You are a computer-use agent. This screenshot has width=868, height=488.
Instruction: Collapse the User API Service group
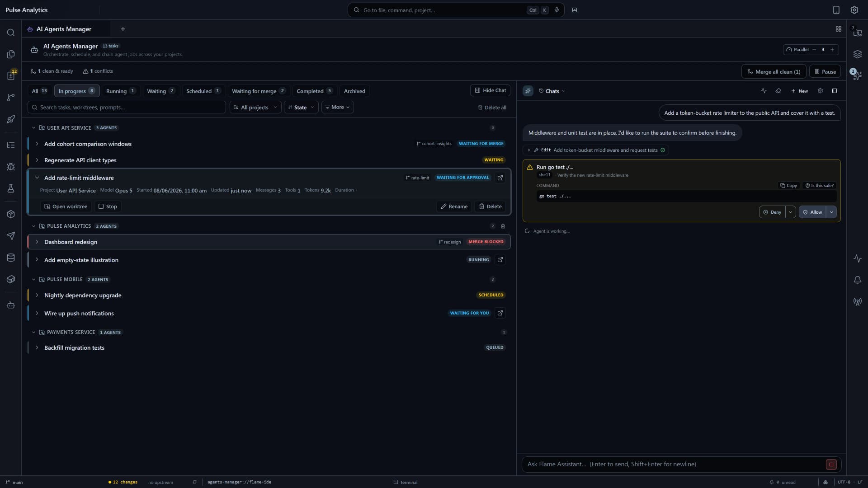tap(33, 128)
